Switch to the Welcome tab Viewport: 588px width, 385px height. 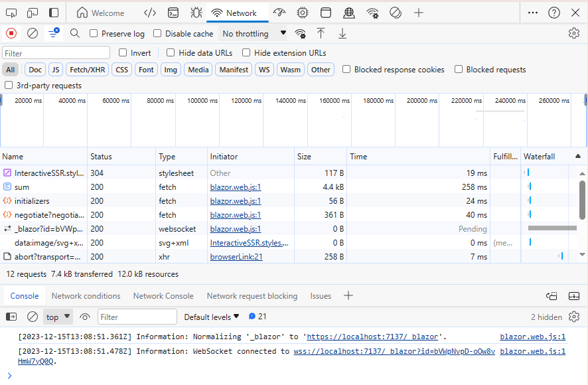tap(100, 13)
